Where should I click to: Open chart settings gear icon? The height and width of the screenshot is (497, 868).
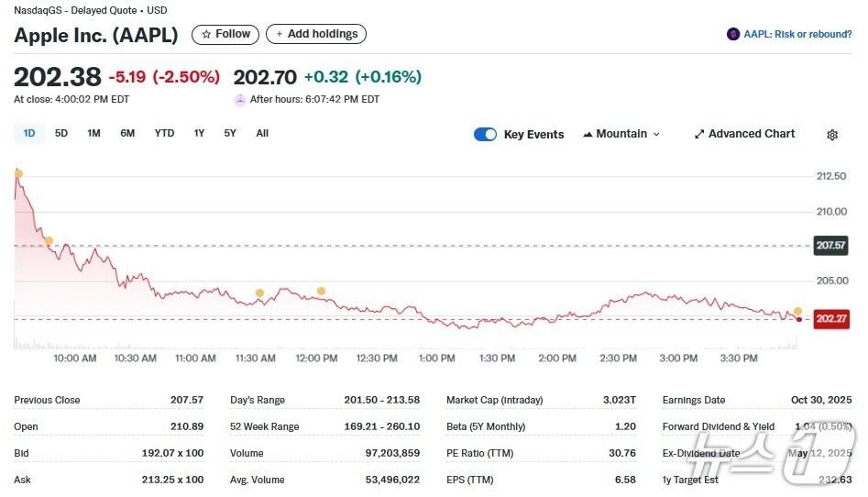coord(831,135)
